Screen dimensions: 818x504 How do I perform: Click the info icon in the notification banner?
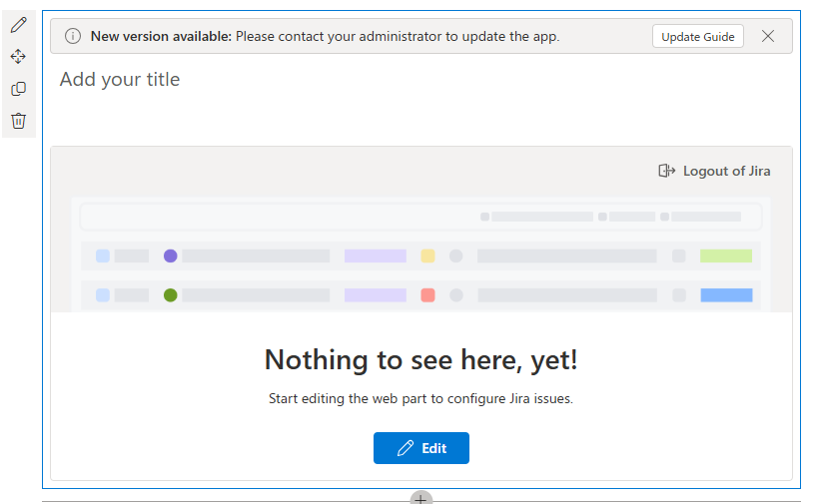[x=73, y=36]
